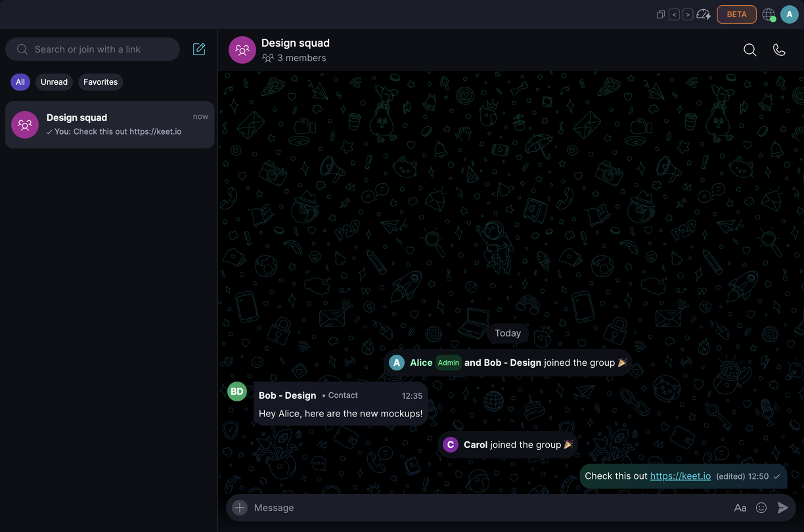Go back with the left chevron button
The image size is (804, 532).
pyautogui.click(x=674, y=14)
